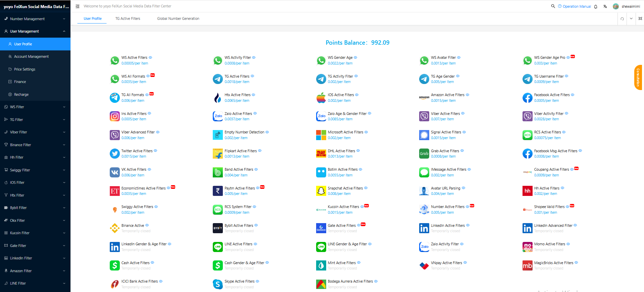
Task: Expand Number Management sidebar section
Action: (x=35, y=19)
